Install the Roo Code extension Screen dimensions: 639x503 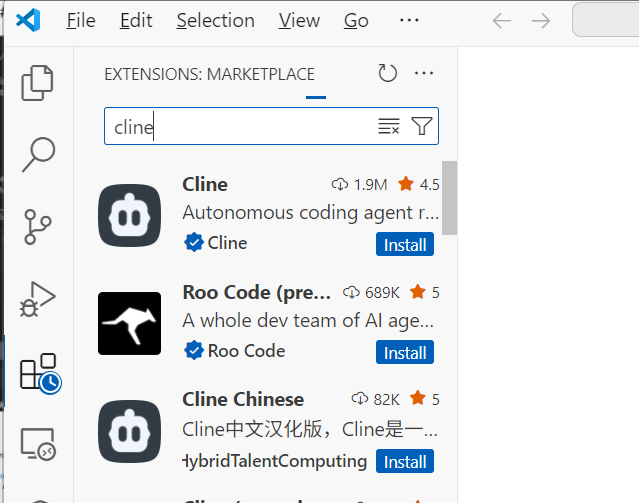coord(405,353)
